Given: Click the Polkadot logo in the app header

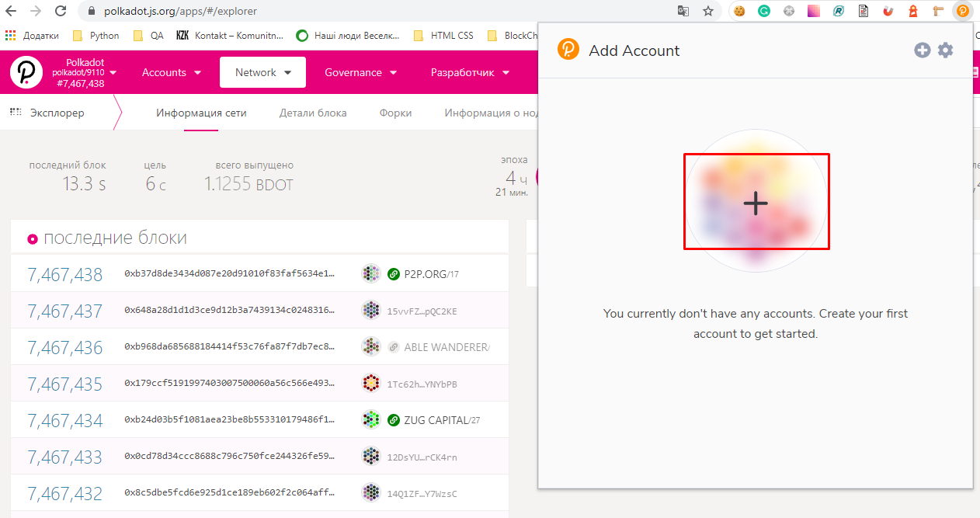Looking at the screenshot, I should [26, 72].
